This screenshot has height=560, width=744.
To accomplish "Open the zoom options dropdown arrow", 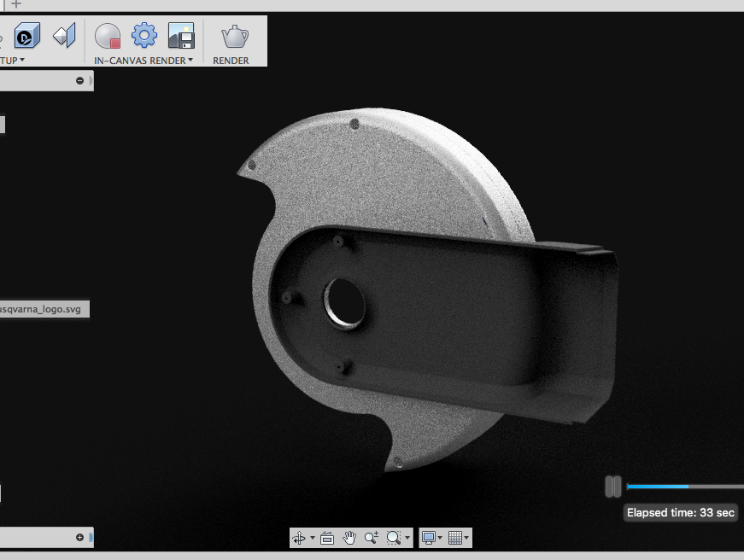I will pyautogui.click(x=407, y=538).
